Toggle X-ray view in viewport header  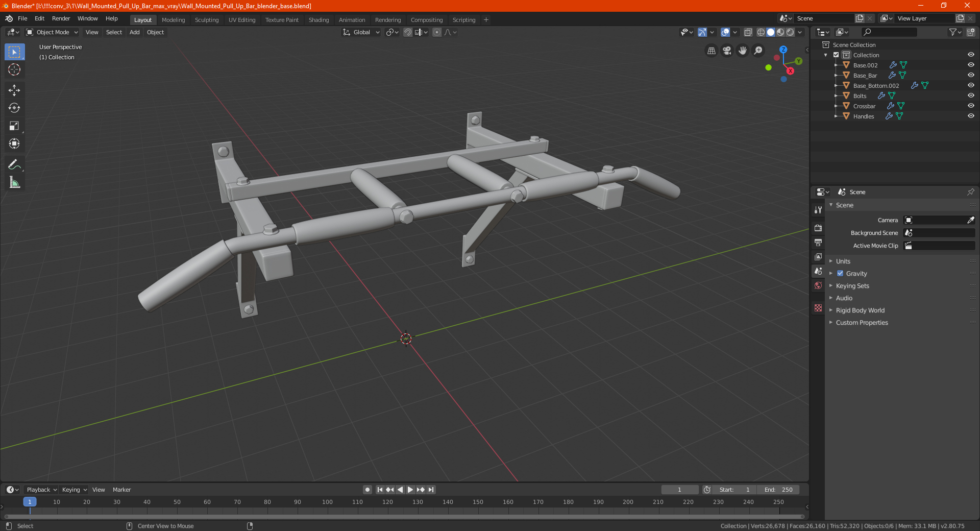click(748, 32)
